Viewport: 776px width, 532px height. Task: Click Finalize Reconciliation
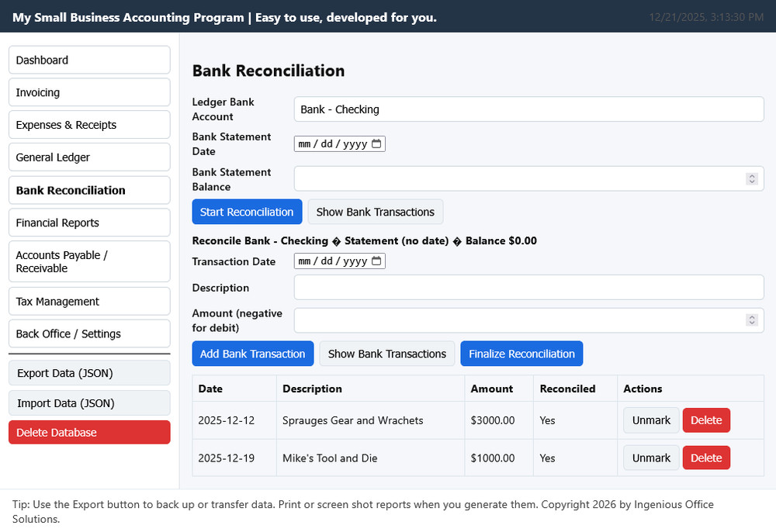521,354
